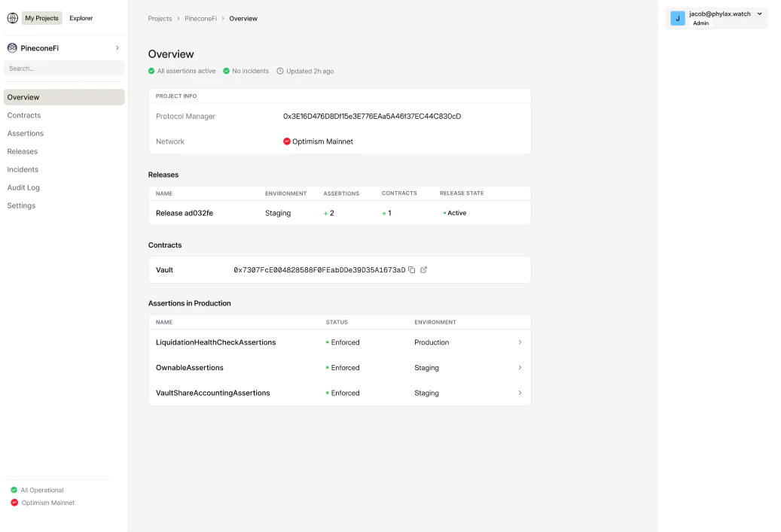Viewport: 781px width, 532px height.
Task: Click the PineconeFi breadcrumb link
Action: (x=201, y=18)
